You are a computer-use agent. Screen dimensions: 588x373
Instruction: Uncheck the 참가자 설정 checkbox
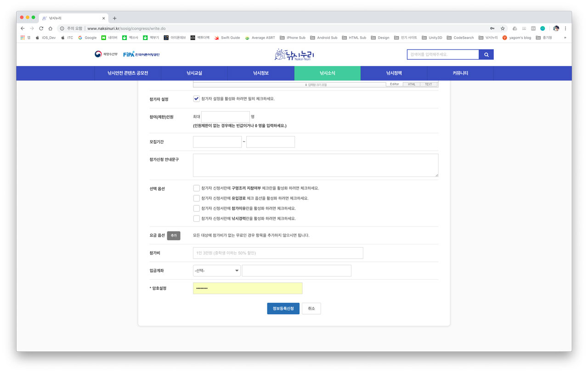pyautogui.click(x=197, y=99)
